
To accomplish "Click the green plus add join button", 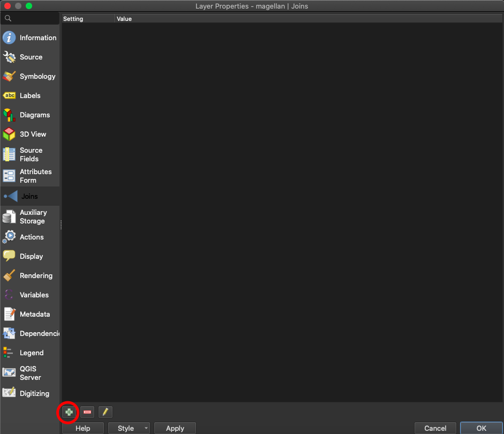I will (69, 412).
